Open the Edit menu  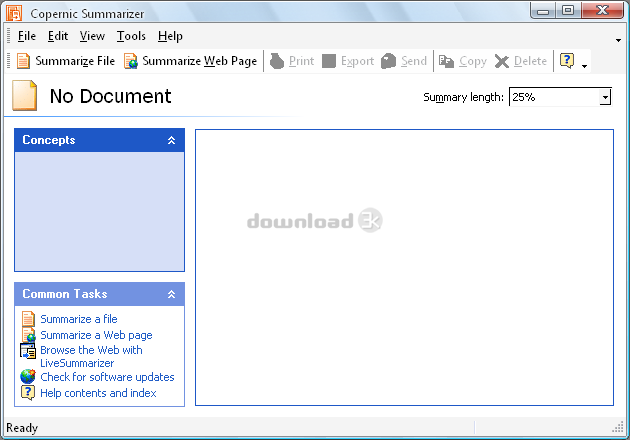pyautogui.click(x=58, y=36)
